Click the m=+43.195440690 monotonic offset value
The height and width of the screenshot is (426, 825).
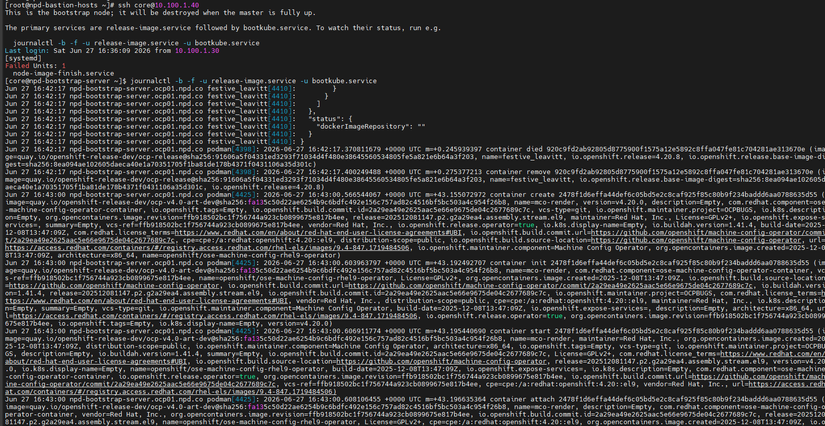click(x=455, y=331)
